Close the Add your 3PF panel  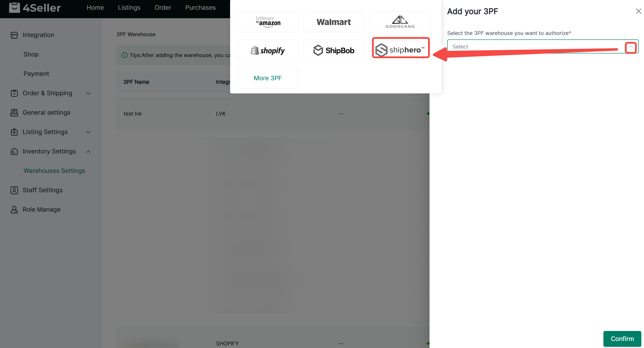tap(638, 11)
